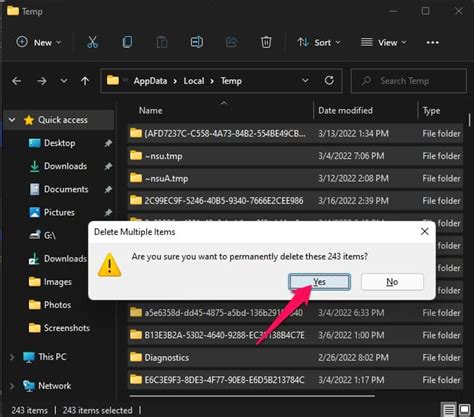Select Network in sidebar
The height and width of the screenshot is (417, 474).
(x=54, y=386)
